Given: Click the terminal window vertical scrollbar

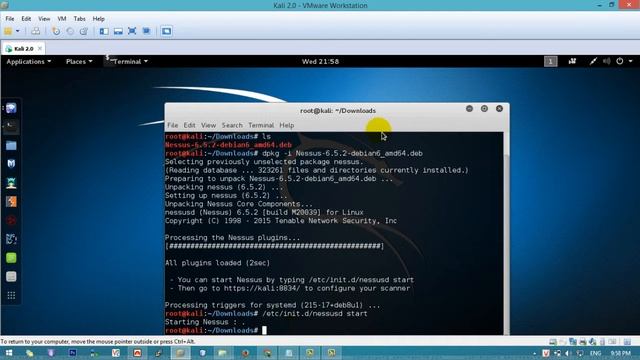Looking at the screenshot, I should (x=507, y=233).
